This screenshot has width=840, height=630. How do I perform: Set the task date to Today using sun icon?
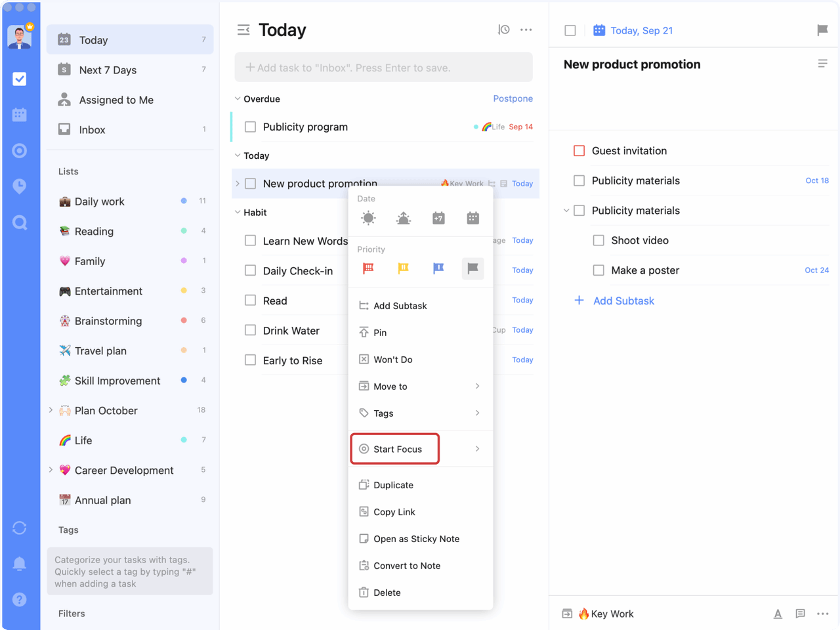[x=368, y=218]
